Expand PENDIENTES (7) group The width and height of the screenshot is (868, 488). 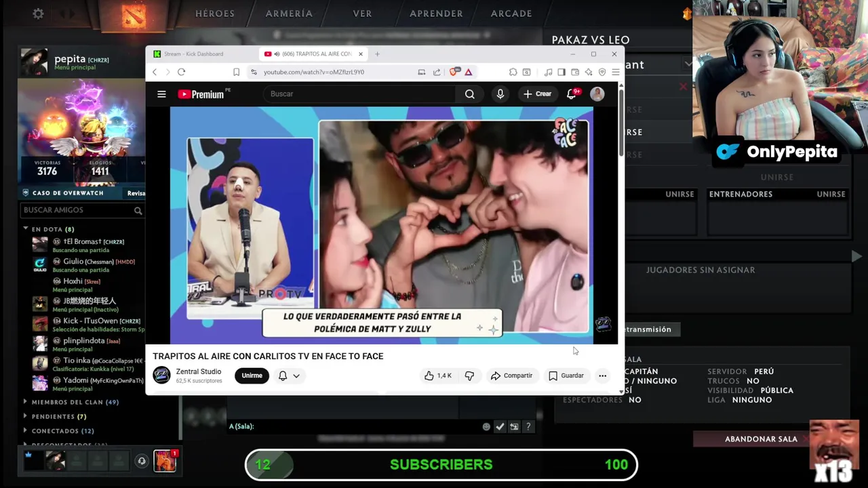(26, 416)
